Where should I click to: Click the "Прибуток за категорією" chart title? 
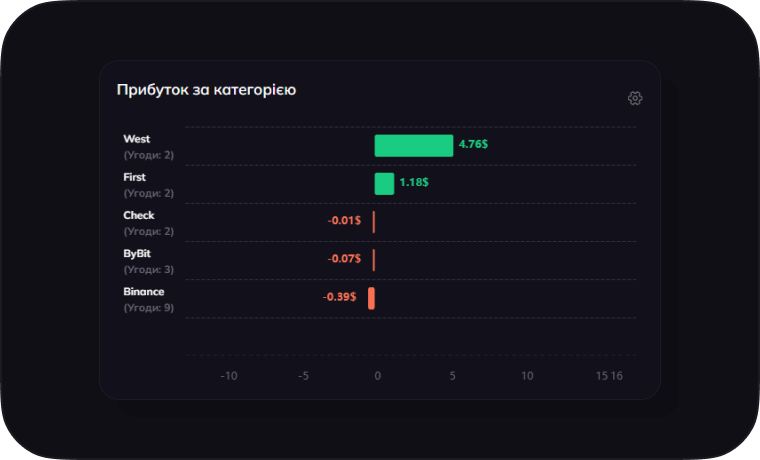point(206,90)
